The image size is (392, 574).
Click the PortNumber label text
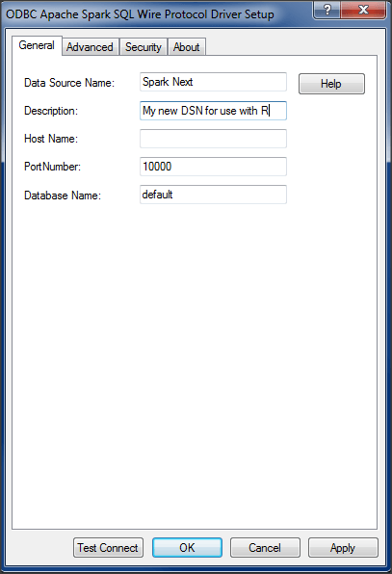click(x=52, y=167)
